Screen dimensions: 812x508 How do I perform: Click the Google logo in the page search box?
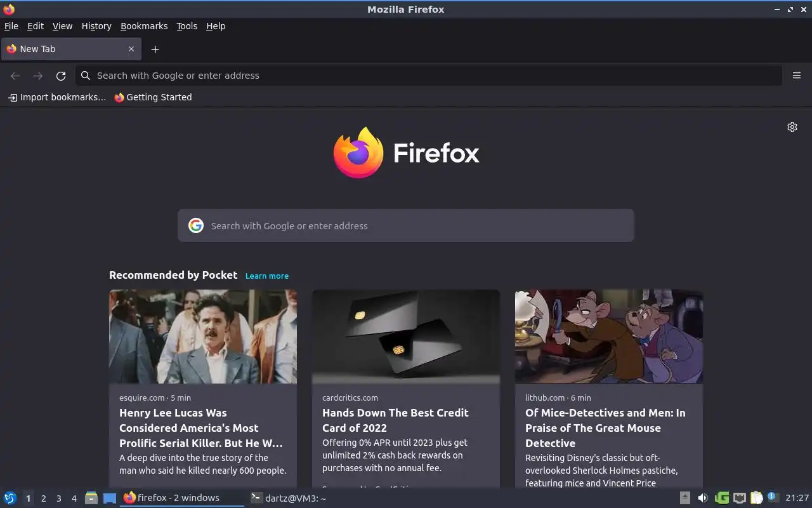196,225
